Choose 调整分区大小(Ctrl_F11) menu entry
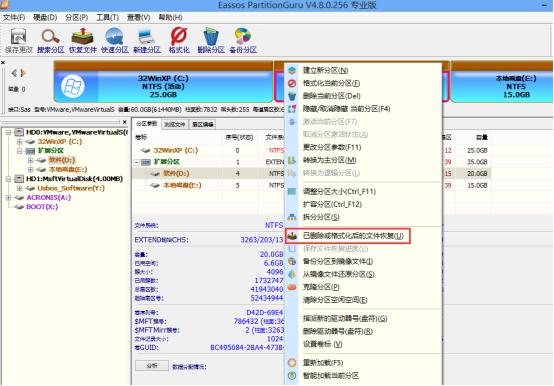 click(x=363, y=191)
